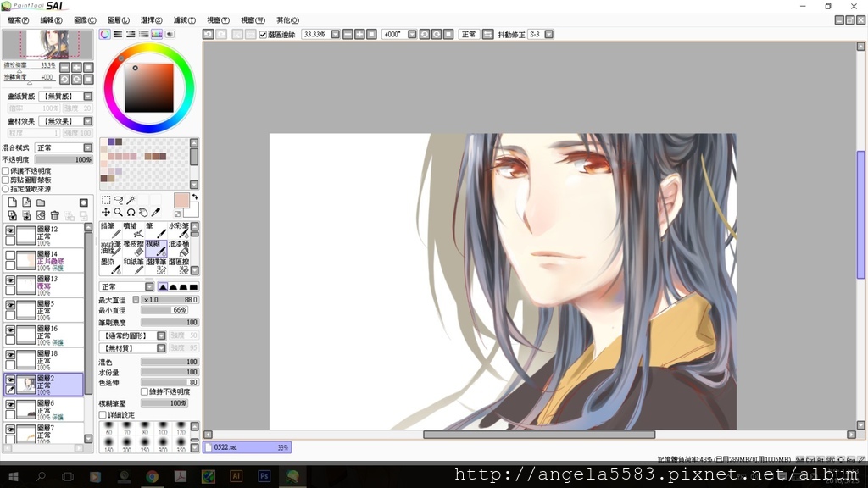Show hidden layer 圖層14
The height and width of the screenshot is (488, 868).
coord(10,256)
